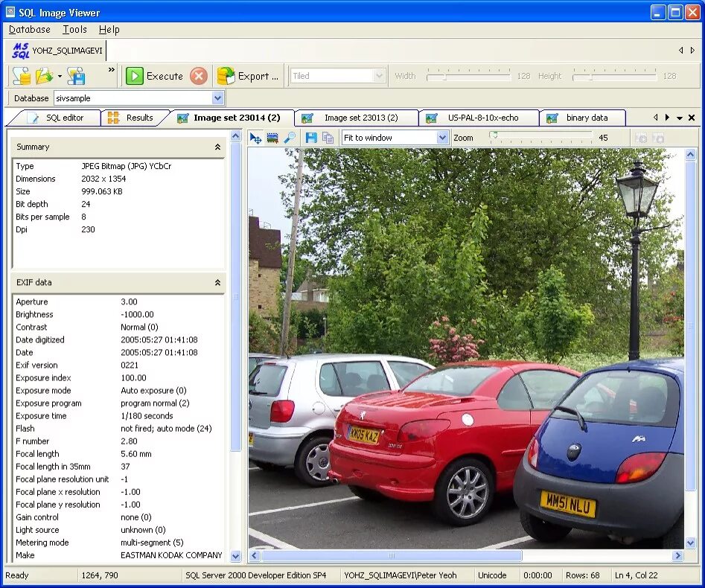The height and width of the screenshot is (588, 705).
Task: Click the MS SQL connection logo icon
Action: [21, 51]
